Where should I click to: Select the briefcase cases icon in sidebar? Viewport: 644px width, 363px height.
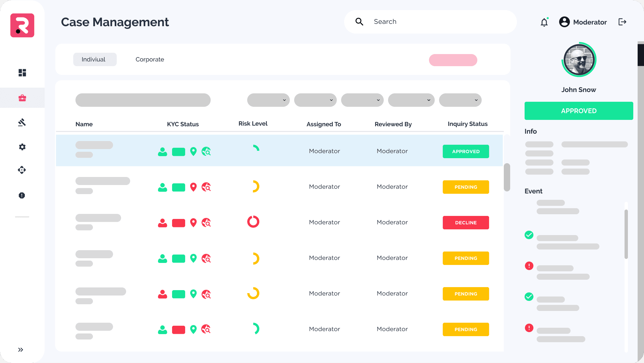22,98
